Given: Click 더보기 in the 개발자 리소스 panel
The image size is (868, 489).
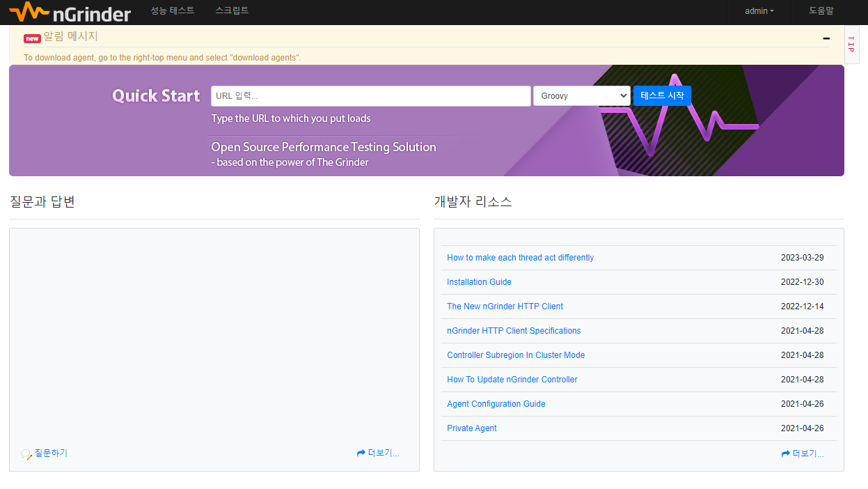Looking at the screenshot, I should (x=803, y=453).
